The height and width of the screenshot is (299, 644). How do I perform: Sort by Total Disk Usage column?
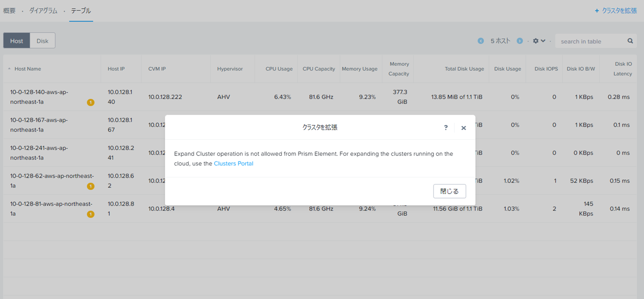(464, 69)
